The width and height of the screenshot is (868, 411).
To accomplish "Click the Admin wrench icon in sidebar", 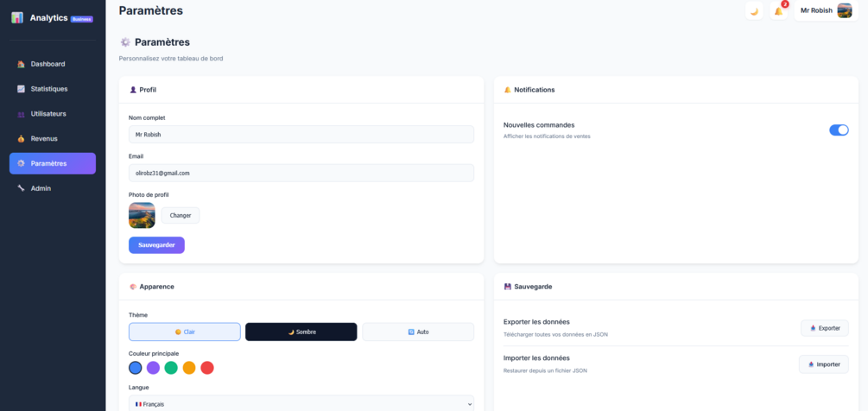I will tap(21, 188).
